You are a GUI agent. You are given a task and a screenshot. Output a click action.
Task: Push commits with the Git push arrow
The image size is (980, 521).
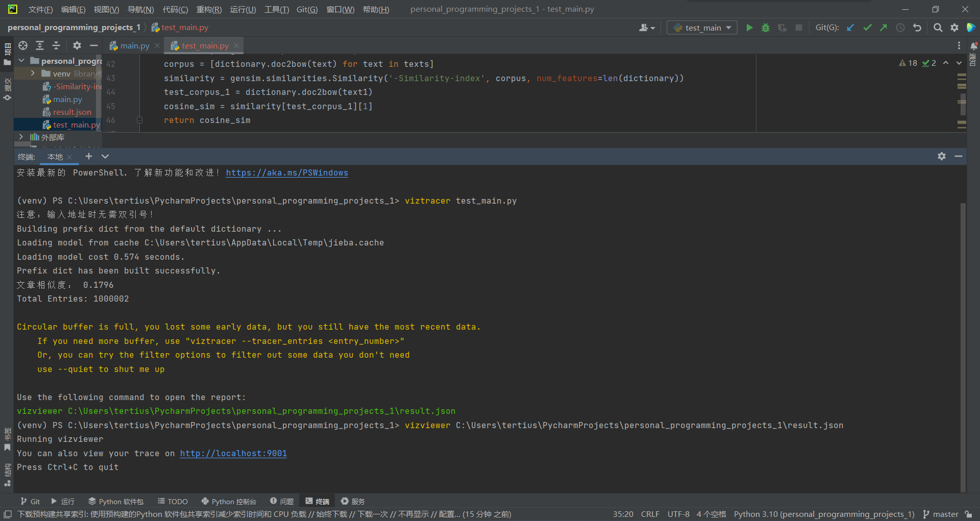pos(884,28)
